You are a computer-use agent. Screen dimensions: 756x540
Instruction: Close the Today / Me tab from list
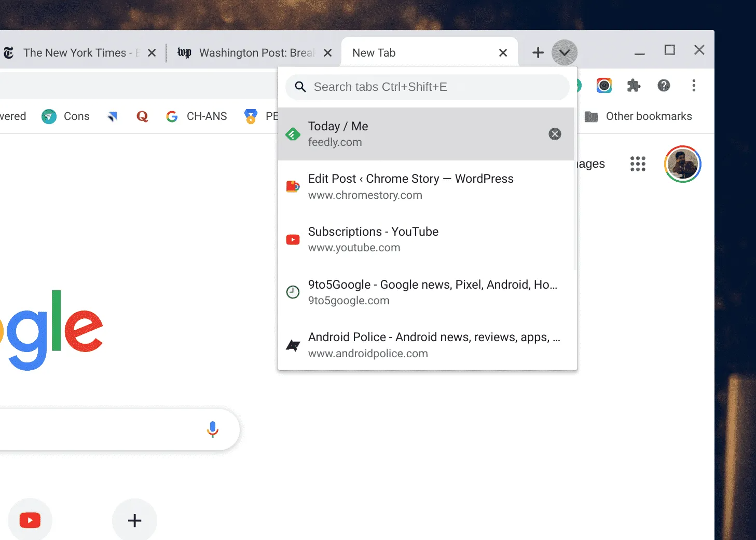click(555, 134)
